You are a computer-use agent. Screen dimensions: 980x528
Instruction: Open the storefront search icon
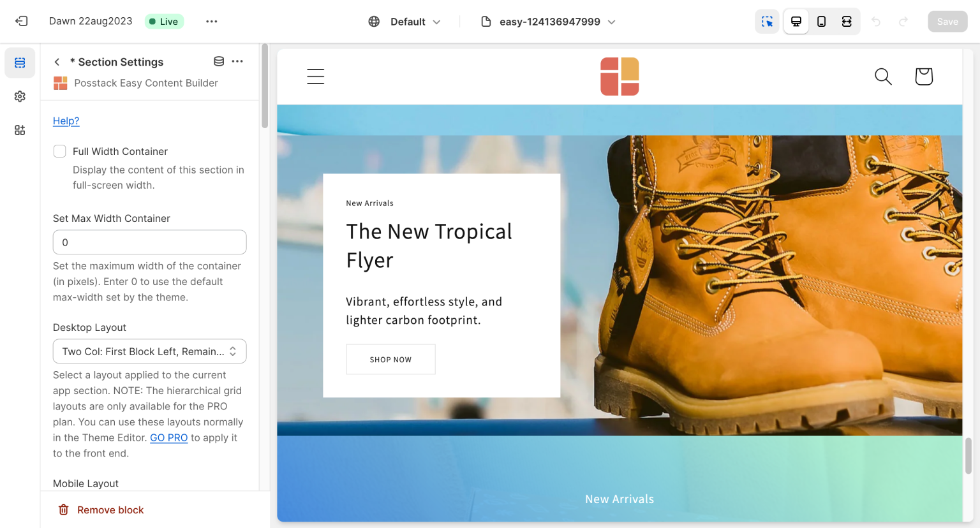[x=883, y=77]
